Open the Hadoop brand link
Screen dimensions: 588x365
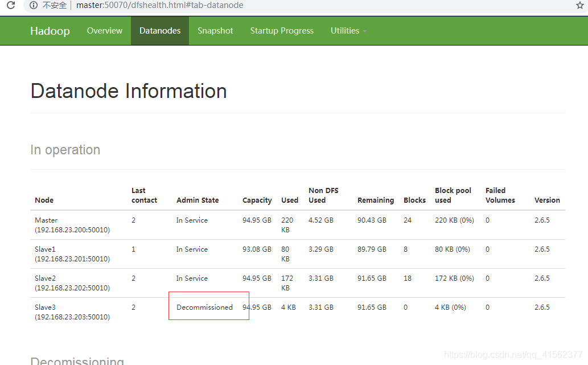pos(50,31)
